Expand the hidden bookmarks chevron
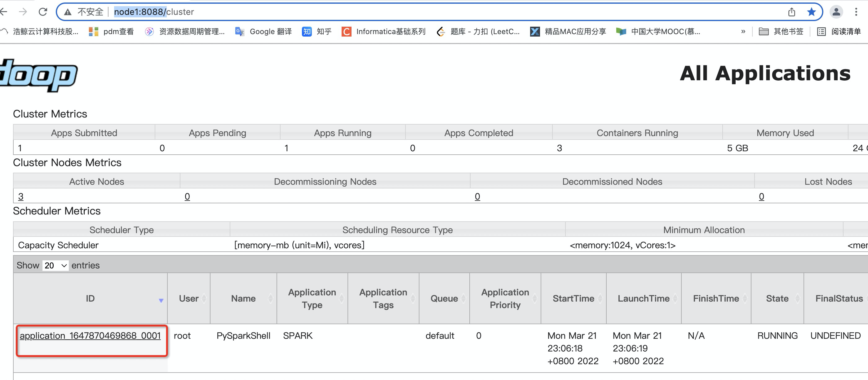The image size is (868, 380). pyautogui.click(x=743, y=32)
